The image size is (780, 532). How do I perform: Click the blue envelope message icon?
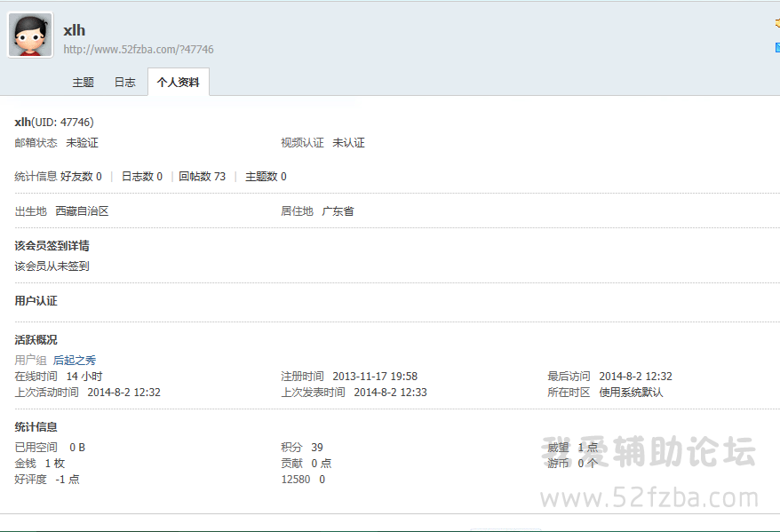[x=776, y=46]
